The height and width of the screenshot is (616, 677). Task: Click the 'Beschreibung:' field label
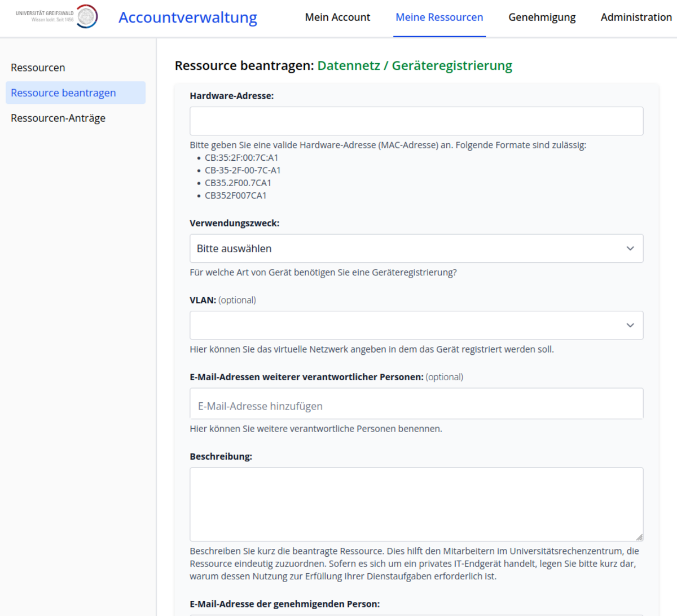tap(221, 456)
